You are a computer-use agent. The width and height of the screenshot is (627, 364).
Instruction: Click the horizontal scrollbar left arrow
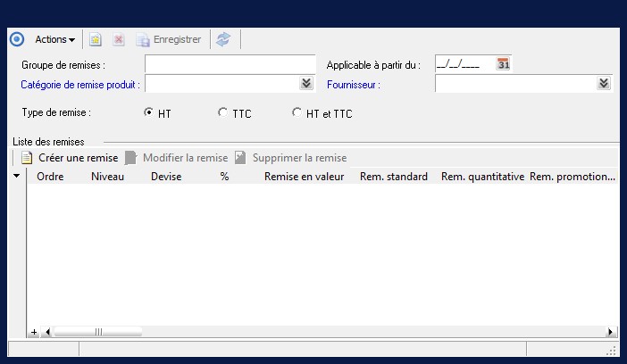point(47,332)
